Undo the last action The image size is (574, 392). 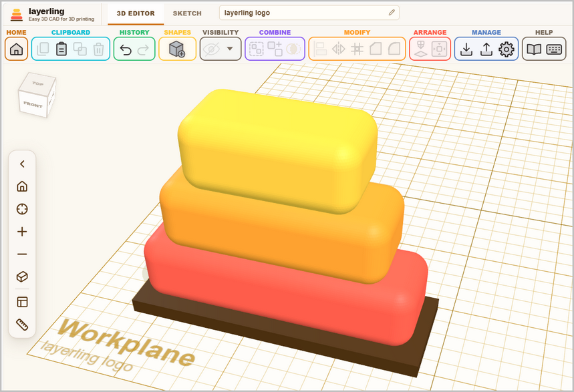pyautogui.click(x=126, y=49)
